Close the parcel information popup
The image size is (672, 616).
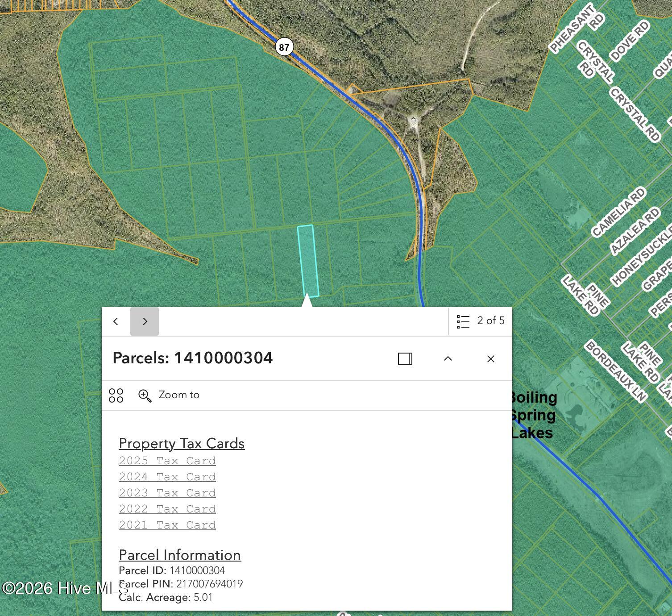coord(490,359)
